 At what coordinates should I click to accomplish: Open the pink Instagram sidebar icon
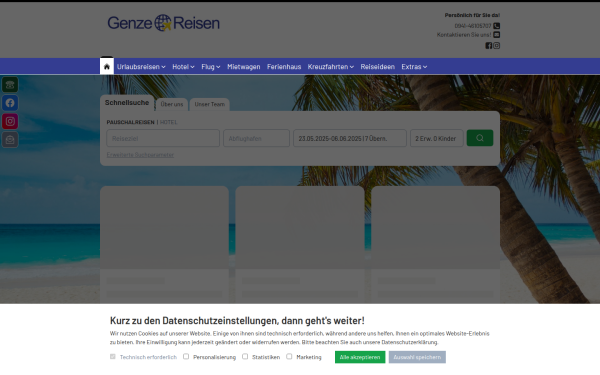[10, 121]
